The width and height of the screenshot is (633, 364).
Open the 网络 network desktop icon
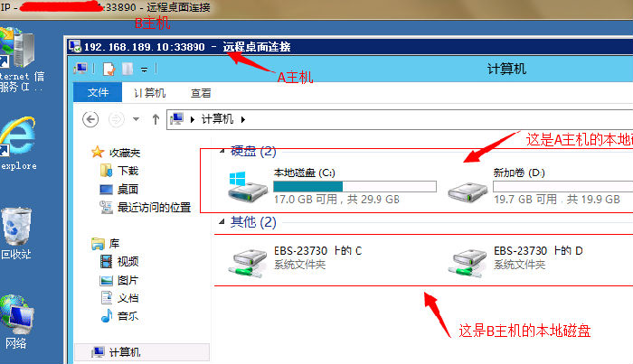(x=17, y=322)
